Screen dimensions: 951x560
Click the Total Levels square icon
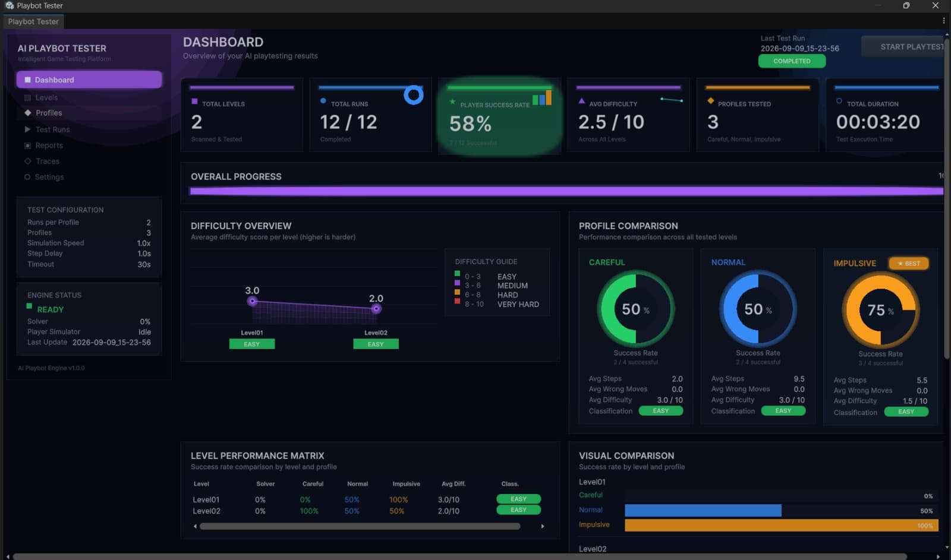194,102
